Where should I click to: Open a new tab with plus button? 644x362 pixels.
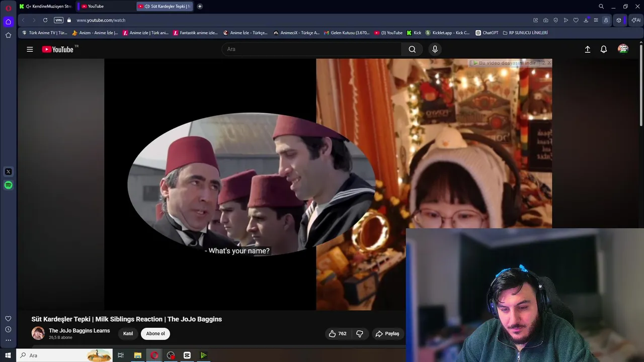tap(200, 7)
